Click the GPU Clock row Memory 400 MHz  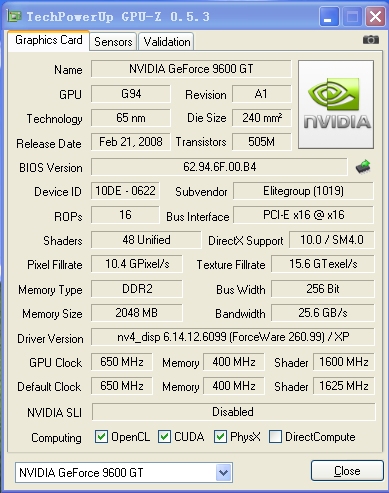[234, 362]
